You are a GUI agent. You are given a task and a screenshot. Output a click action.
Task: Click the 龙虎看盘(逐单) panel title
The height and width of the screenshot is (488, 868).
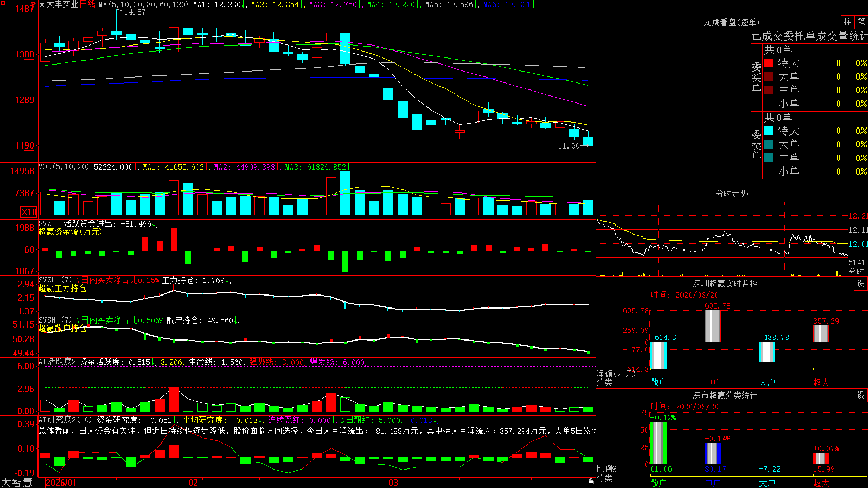pos(731,22)
